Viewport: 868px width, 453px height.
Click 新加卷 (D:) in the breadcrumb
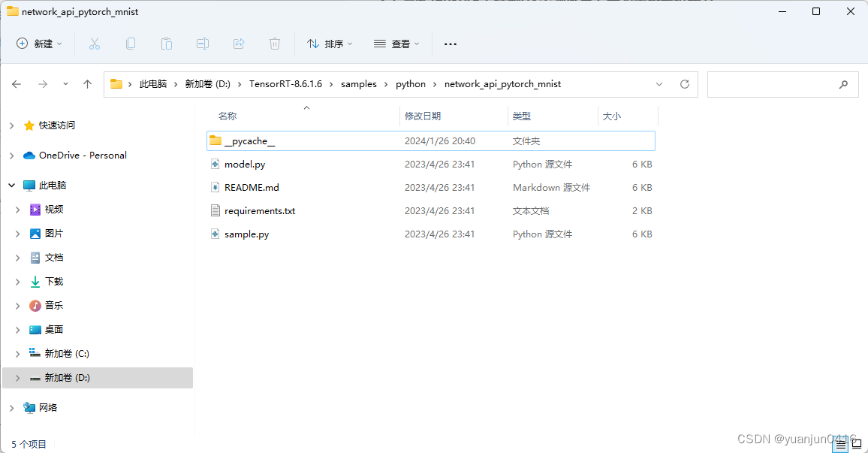[x=207, y=84]
